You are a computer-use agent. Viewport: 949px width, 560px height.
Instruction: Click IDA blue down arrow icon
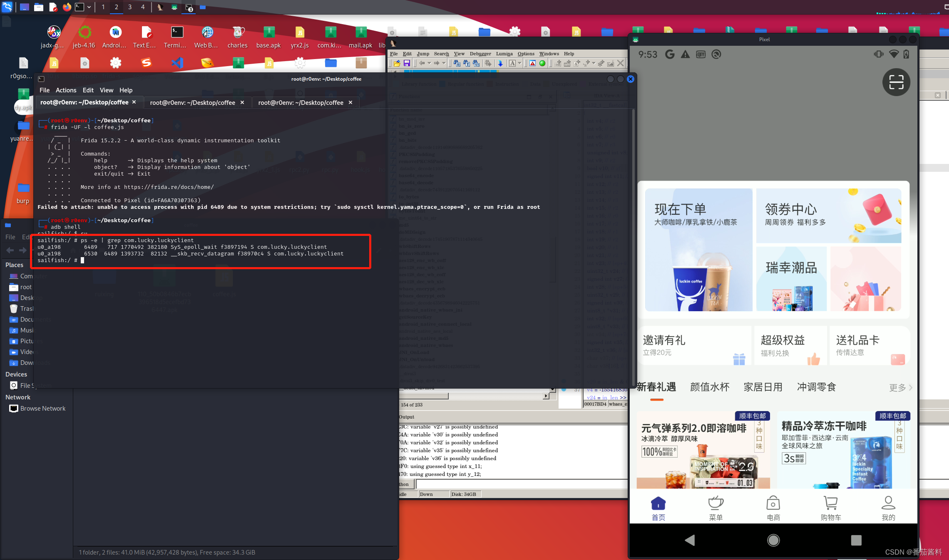click(x=500, y=63)
